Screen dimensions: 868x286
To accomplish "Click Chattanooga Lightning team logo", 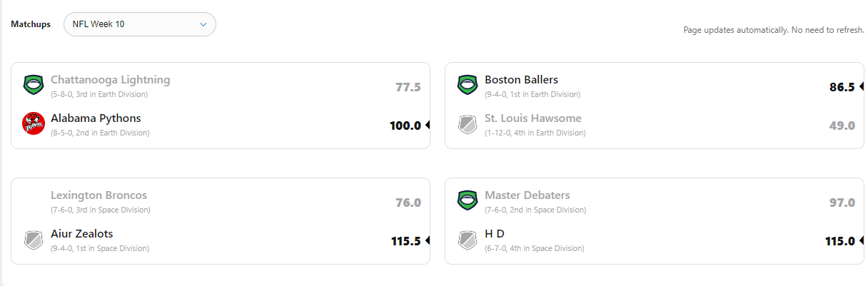I will point(34,85).
